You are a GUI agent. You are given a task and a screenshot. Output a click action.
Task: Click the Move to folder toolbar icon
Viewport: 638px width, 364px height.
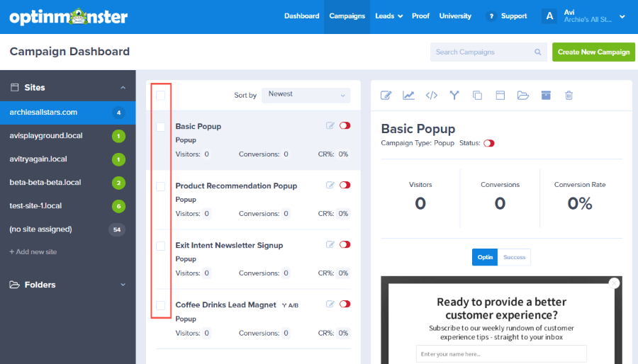tap(523, 96)
